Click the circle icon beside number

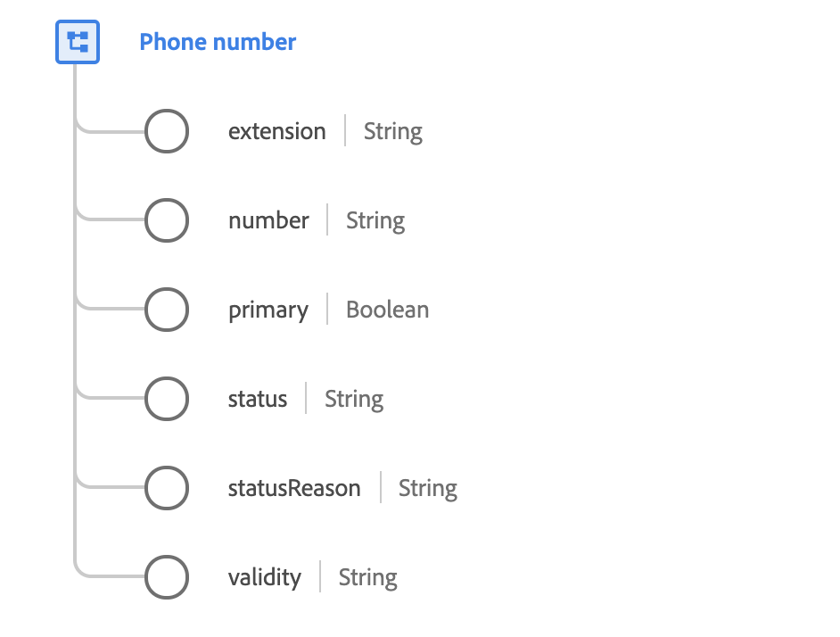point(167,220)
